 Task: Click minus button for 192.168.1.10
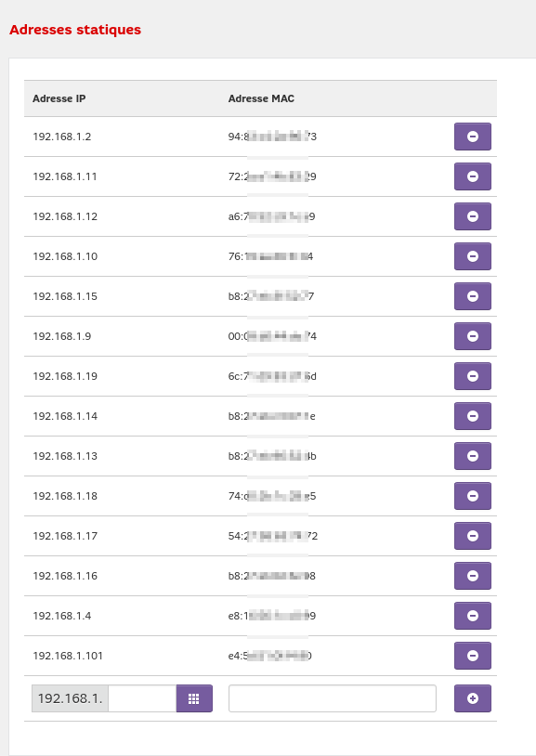click(472, 256)
